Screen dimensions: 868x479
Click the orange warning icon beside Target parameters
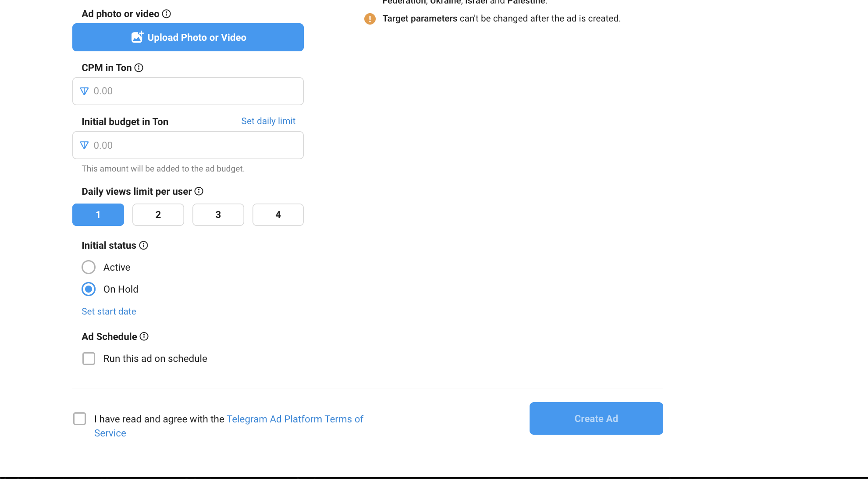click(x=370, y=19)
